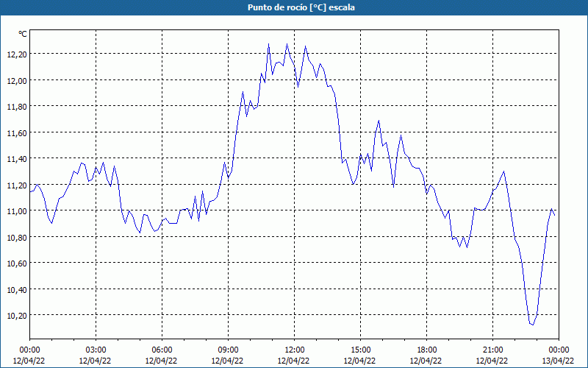Click the 12,20 y-axis value

(17, 54)
